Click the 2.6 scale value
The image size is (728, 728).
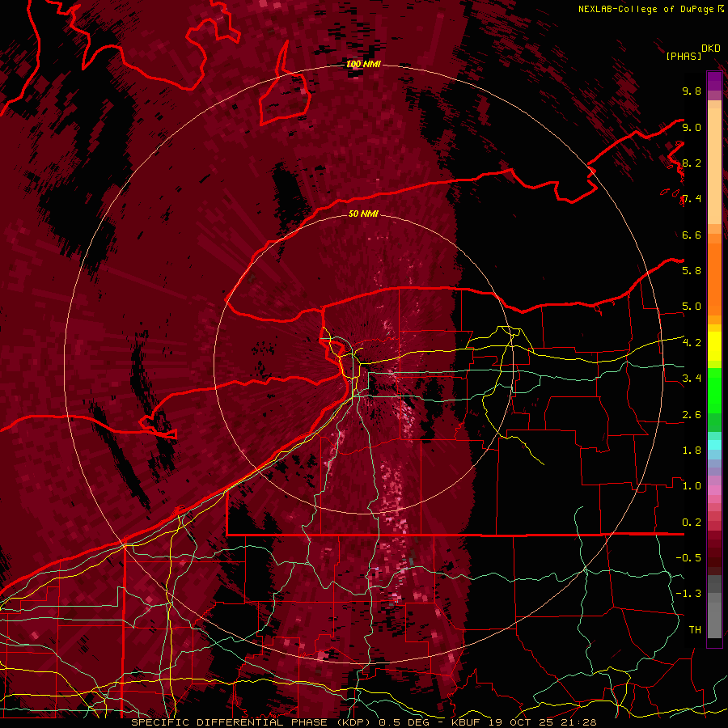(x=692, y=415)
